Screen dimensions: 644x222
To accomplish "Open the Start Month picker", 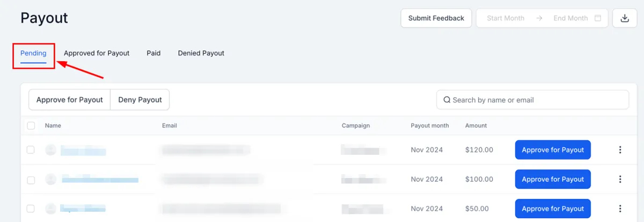I will click(506, 18).
